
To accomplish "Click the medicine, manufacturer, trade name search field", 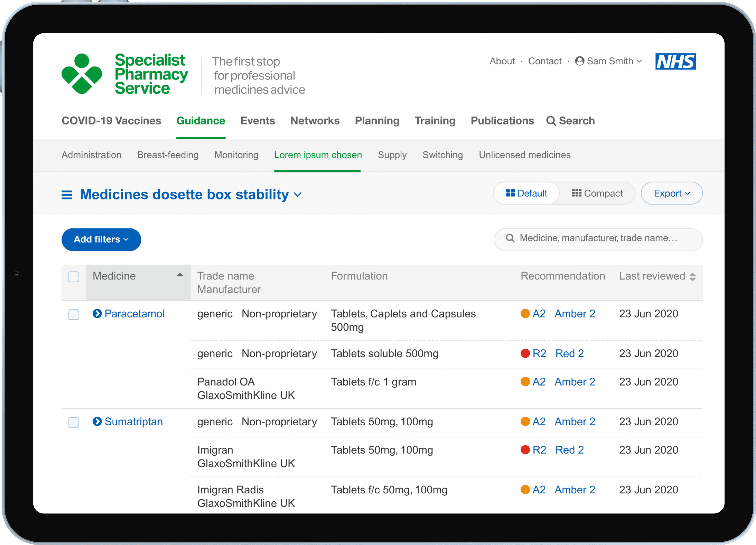I will point(598,239).
